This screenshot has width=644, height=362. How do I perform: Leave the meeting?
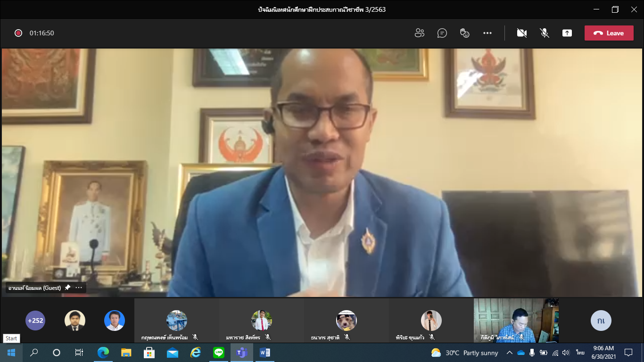pos(609,33)
